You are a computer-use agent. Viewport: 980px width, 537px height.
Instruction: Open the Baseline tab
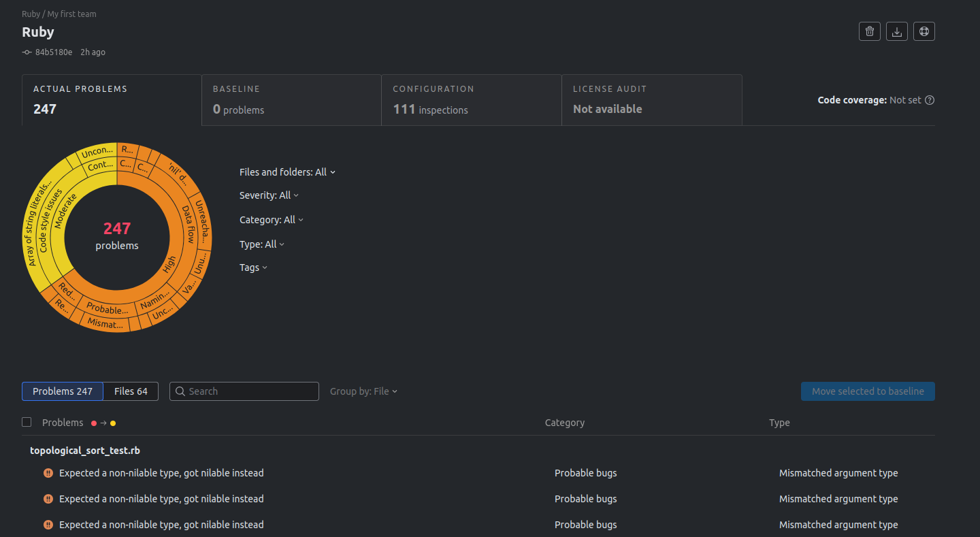291,100
